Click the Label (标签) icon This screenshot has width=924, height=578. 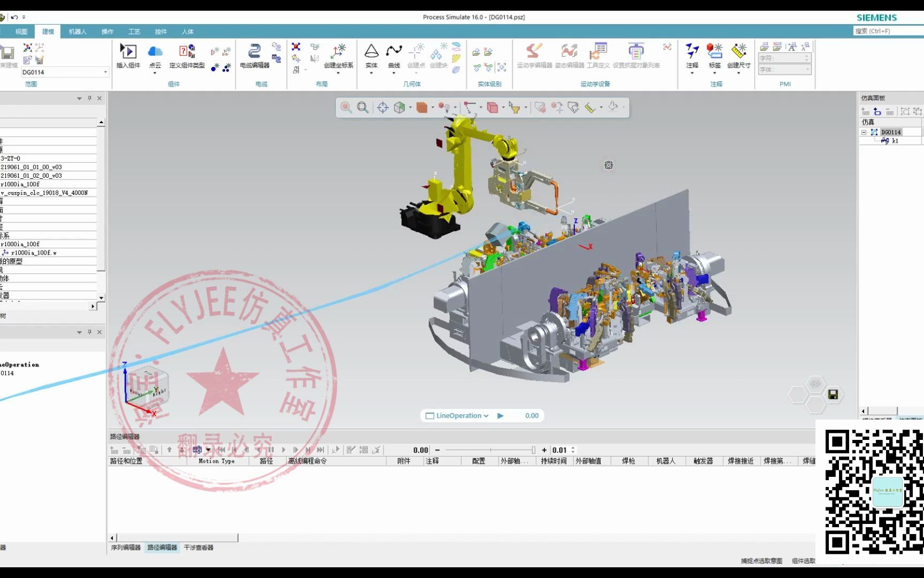point(714,51)
